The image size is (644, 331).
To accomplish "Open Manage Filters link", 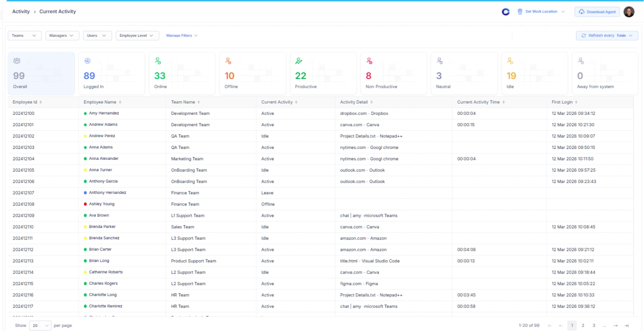I will pyautogui.click(x=182, y=36).
